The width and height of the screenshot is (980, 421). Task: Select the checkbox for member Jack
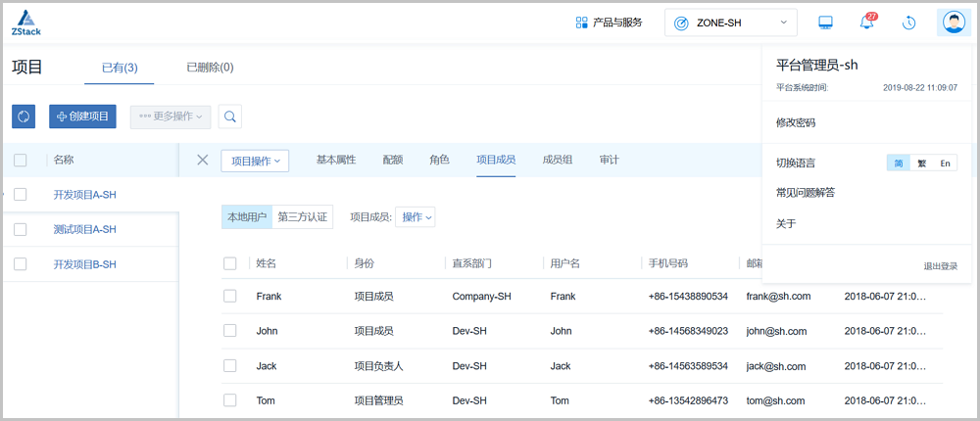coord(230,365)
